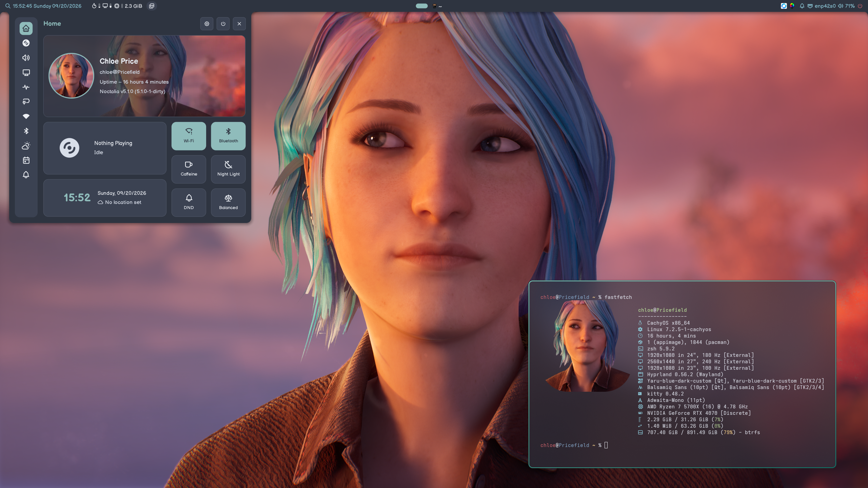The image size is (868, 488).
Task: Click top bar clock 15:52:45 Sunday
Action: tap(47, 6)
